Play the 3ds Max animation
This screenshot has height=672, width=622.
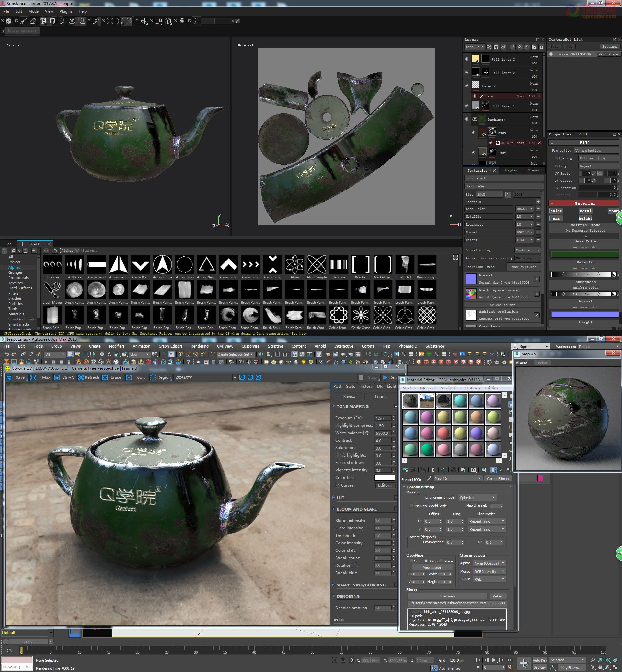click(494, 660)
